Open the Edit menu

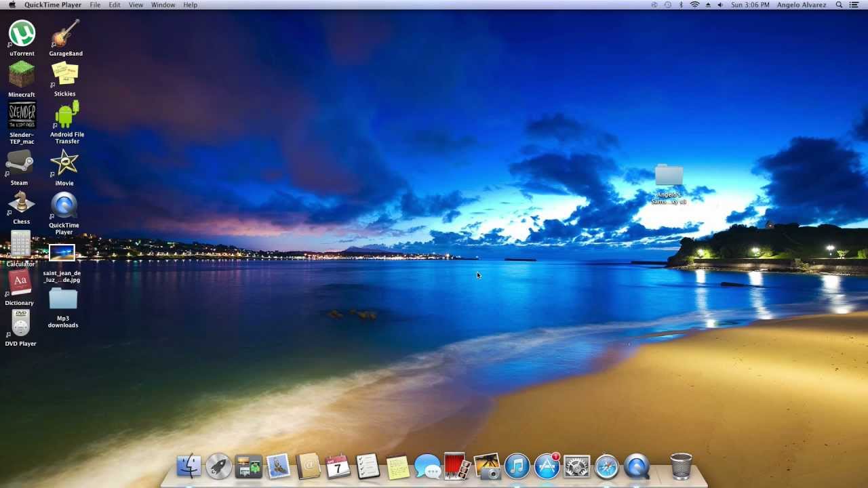pyautogui.click(x=115, y=5)
